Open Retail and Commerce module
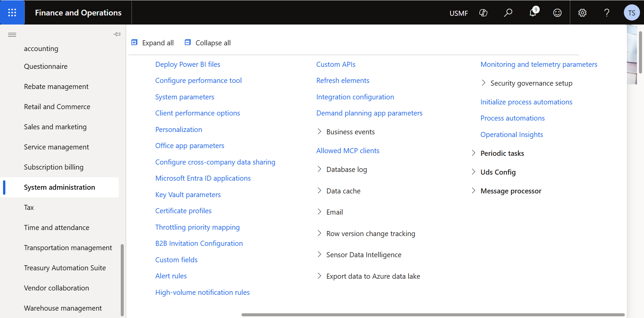 pos(57,107)
